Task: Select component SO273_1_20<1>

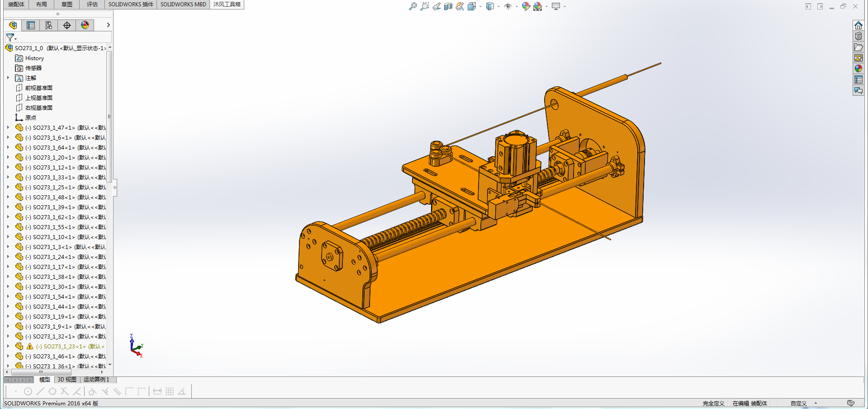Action: [x=61, y=158]
